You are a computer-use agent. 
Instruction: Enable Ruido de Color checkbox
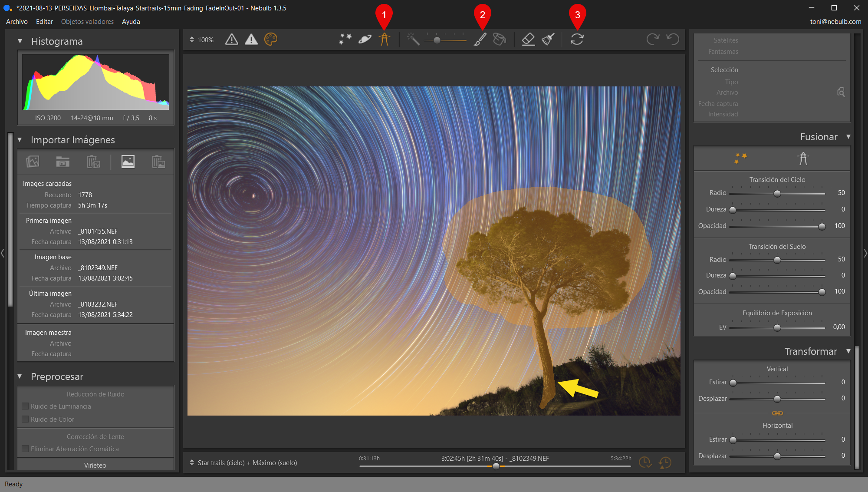point(25,419)
